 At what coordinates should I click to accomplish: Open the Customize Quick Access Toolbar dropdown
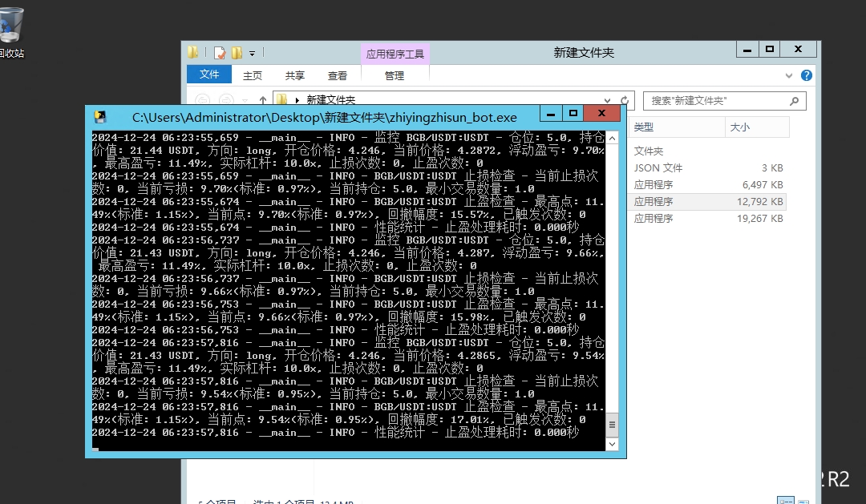(x=252, y=53)
